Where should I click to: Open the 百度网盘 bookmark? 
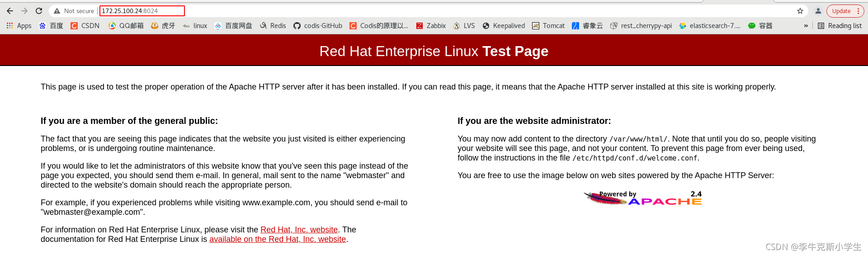coord(233,26)
